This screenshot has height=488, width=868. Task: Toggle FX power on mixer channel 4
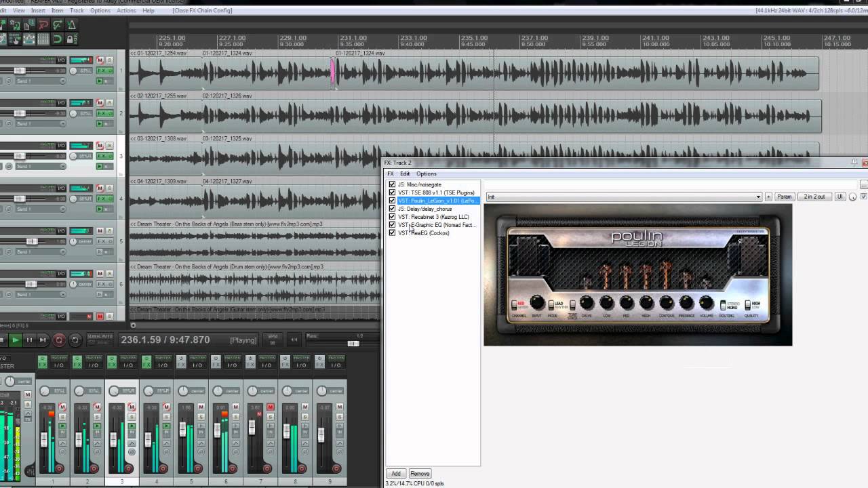146,358
